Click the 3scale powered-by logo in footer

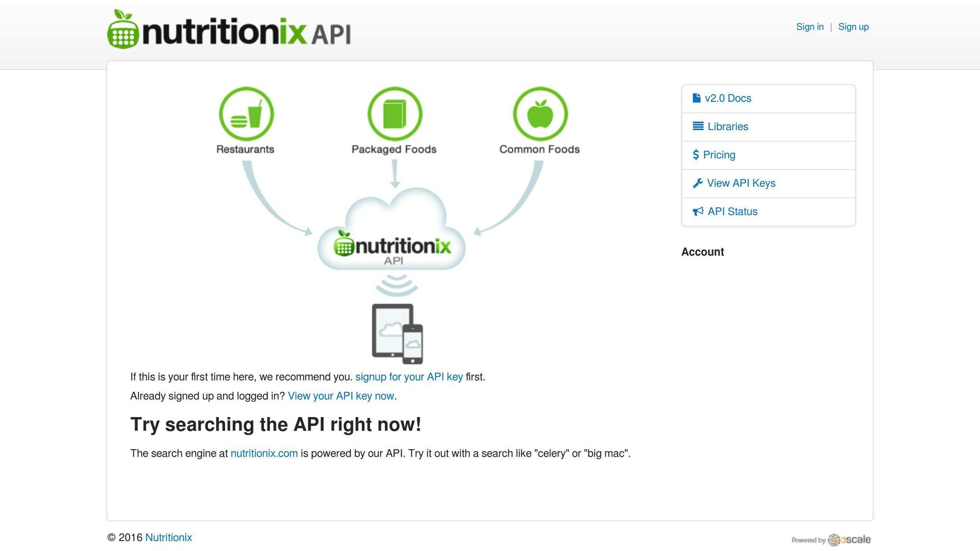(x=849, y=540)
